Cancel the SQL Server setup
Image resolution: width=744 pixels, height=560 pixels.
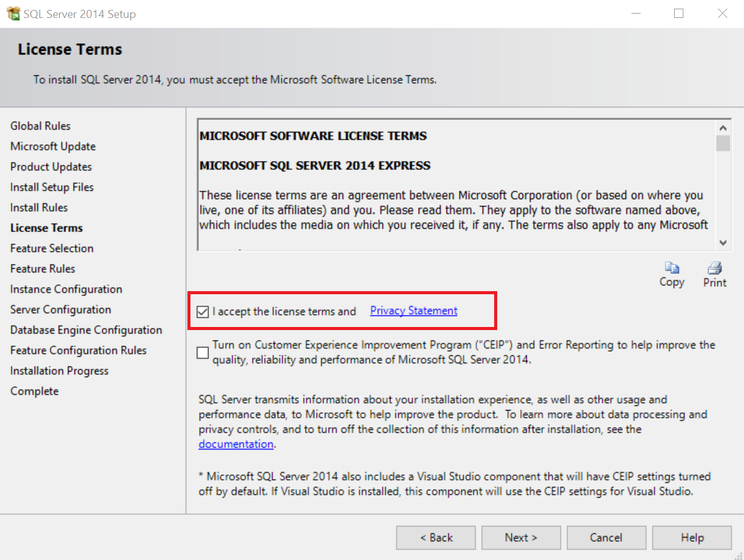coord(607,538)
